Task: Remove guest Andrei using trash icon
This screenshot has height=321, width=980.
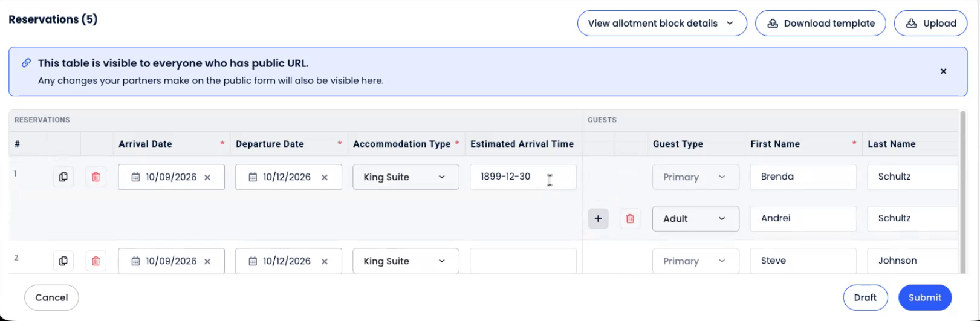Action: click(630, 219)
